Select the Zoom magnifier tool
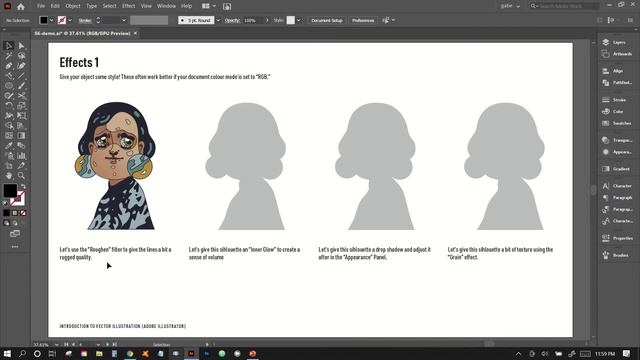Screen dimensions: 640x360 point(21,176)
